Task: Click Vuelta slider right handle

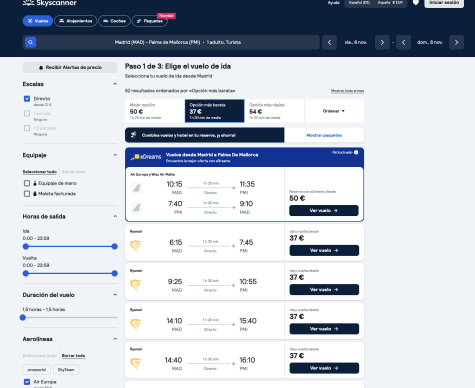Action: 115,273
